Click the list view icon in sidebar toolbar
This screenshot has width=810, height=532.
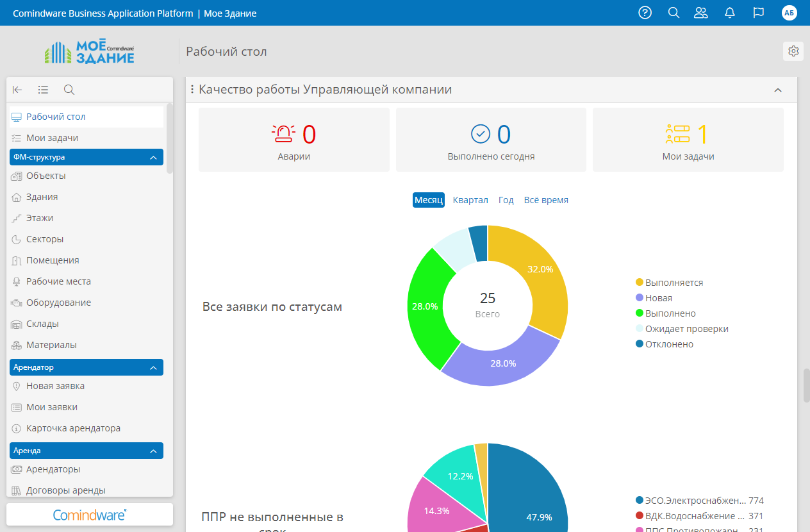point(43,90)
